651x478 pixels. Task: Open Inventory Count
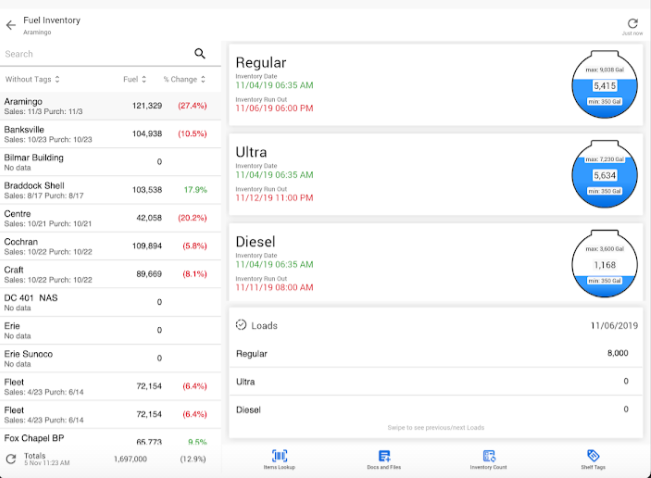click(488, 457)
